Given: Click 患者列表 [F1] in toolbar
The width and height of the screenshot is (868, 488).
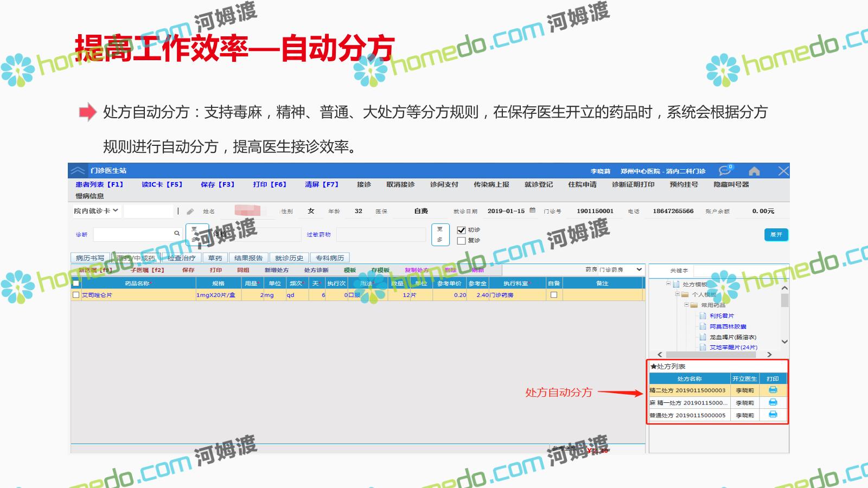Looking at the screenshot, I should tap(99, 184).
